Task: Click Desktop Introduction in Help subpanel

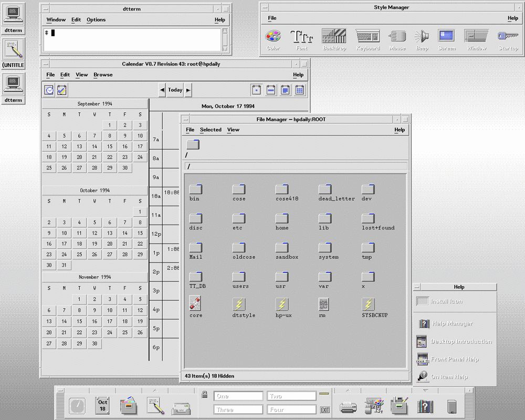Action: click(x=455, y=342)
